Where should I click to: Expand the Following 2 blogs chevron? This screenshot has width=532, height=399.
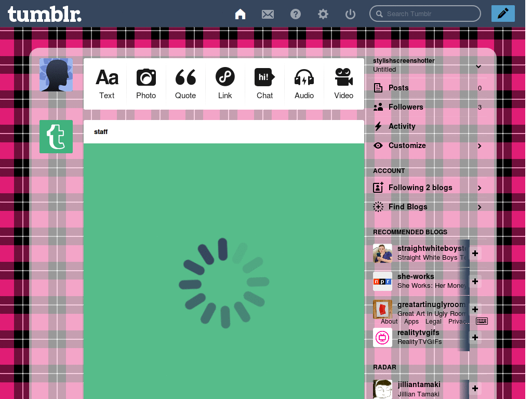(x=480, y=188)
